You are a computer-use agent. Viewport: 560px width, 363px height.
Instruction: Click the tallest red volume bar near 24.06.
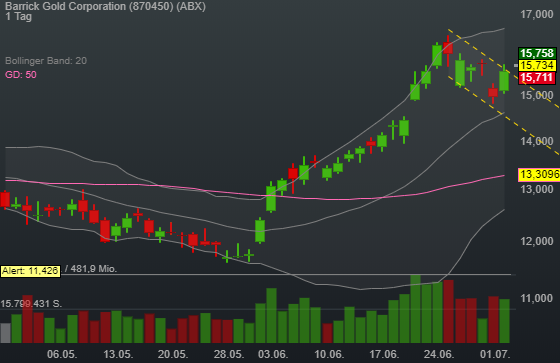click(x=448, y=312)
